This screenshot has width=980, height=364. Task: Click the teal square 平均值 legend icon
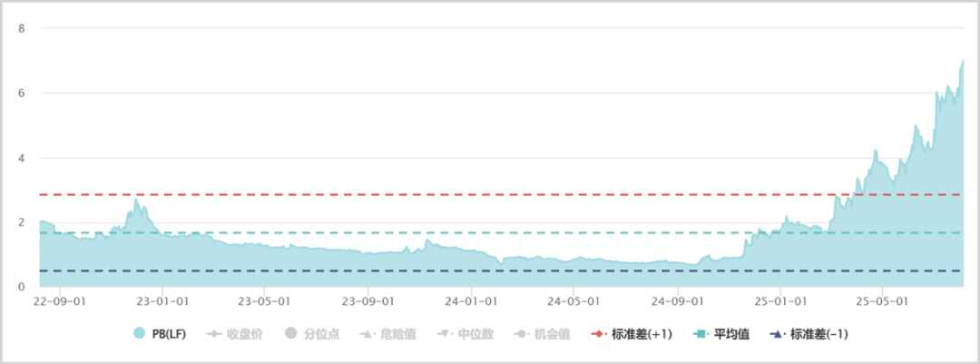click(701, 334)
